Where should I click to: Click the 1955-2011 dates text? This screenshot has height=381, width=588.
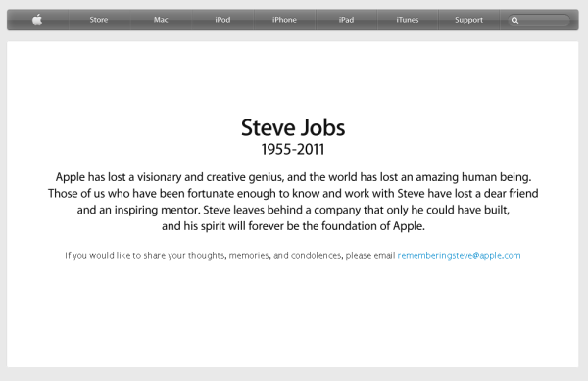pos(293,150)
